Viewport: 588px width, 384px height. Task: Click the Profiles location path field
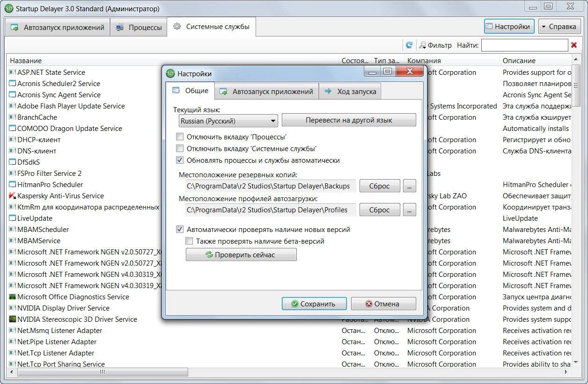tap(271, 210)
